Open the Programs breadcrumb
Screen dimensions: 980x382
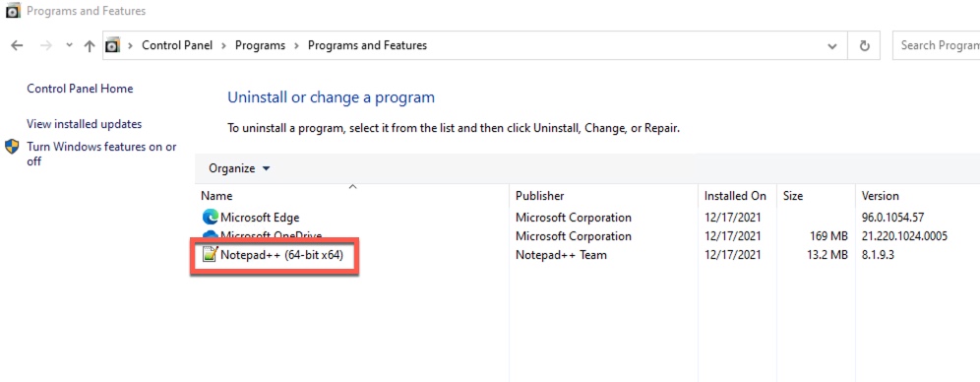pos(260,45)
